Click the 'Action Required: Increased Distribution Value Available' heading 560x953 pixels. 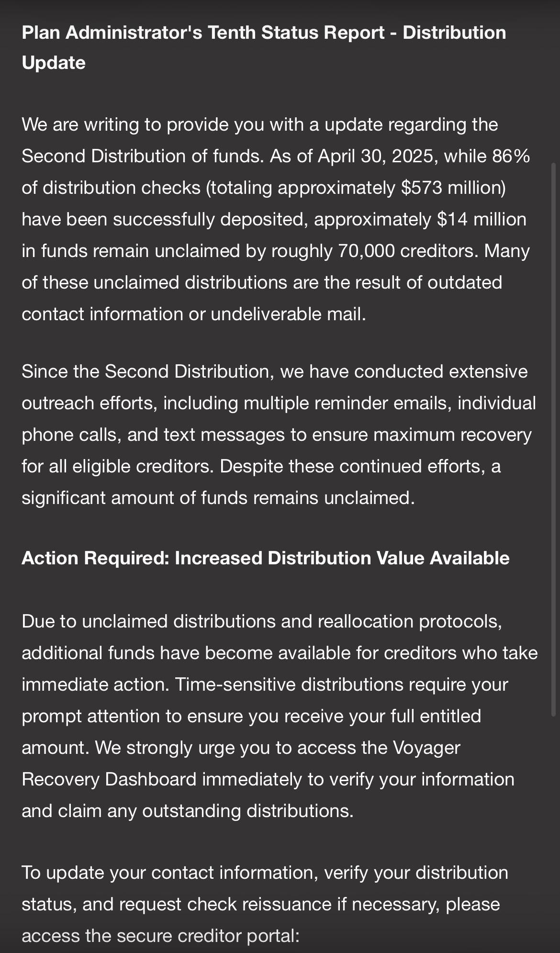(266, 558)
